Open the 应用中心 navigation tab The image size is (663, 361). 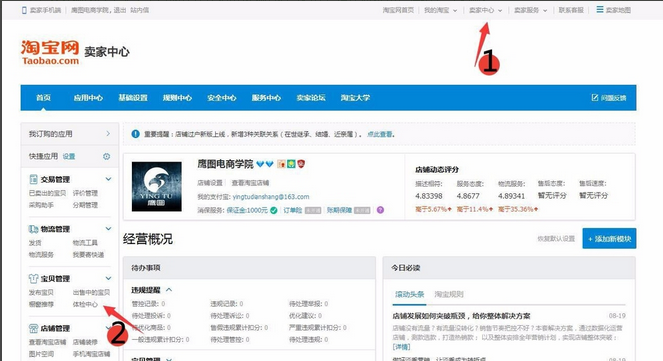(88, 98)
